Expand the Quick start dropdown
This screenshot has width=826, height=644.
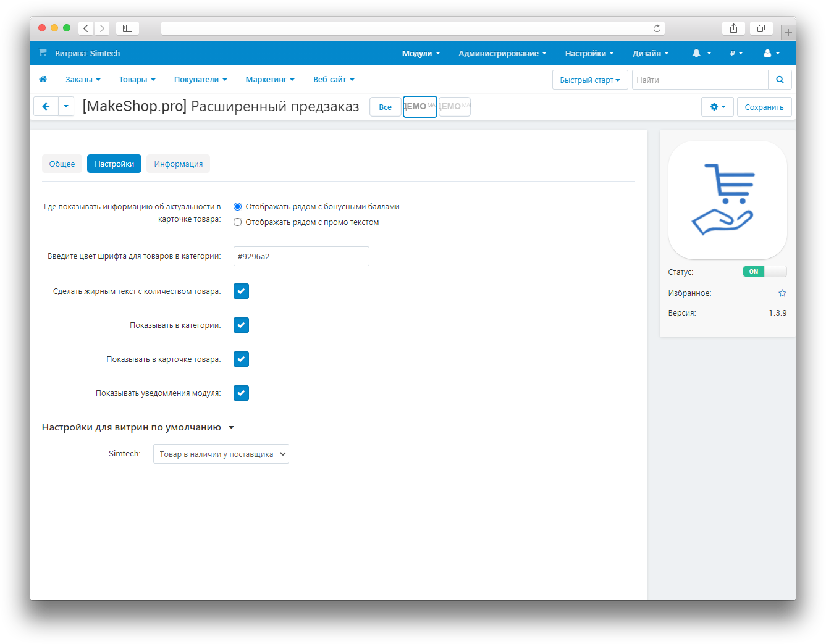[589, 80]
